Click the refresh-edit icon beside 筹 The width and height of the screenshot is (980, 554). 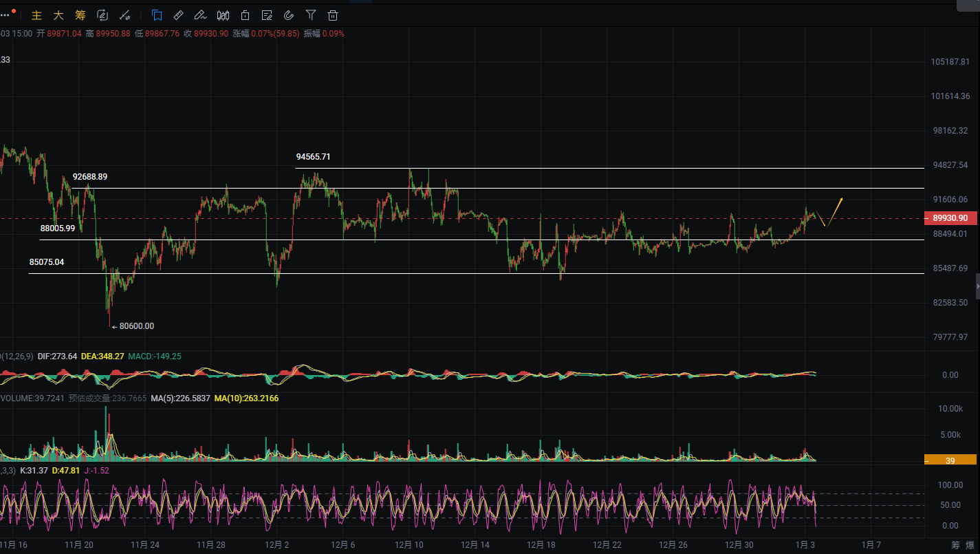tap(102, 14)
